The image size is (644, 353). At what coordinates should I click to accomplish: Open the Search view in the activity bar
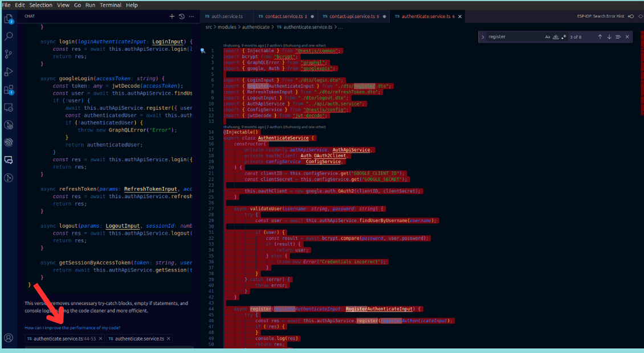point(8,36)
